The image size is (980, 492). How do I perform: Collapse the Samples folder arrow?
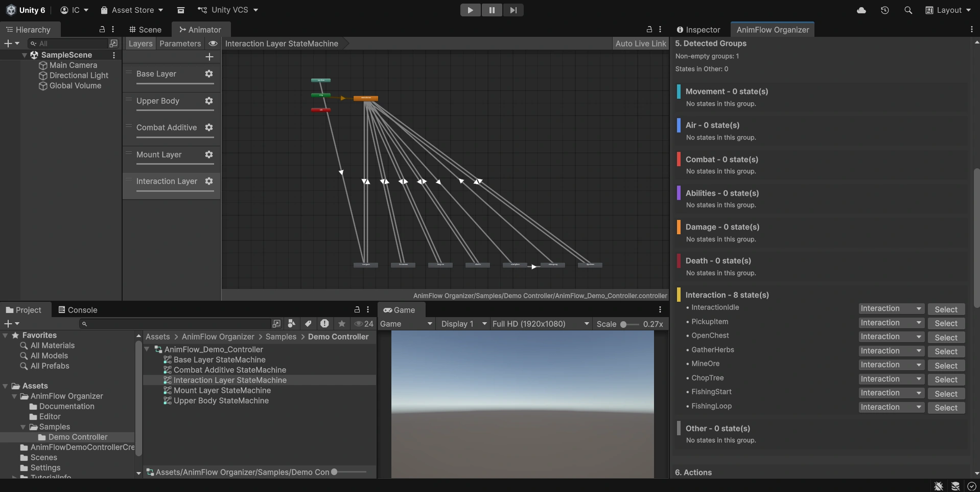coord(23,427)
